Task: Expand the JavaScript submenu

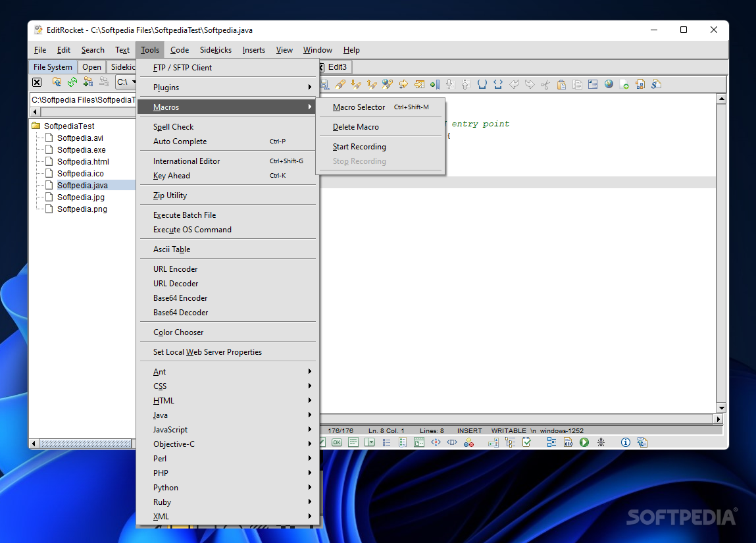Action: [226, 430]
